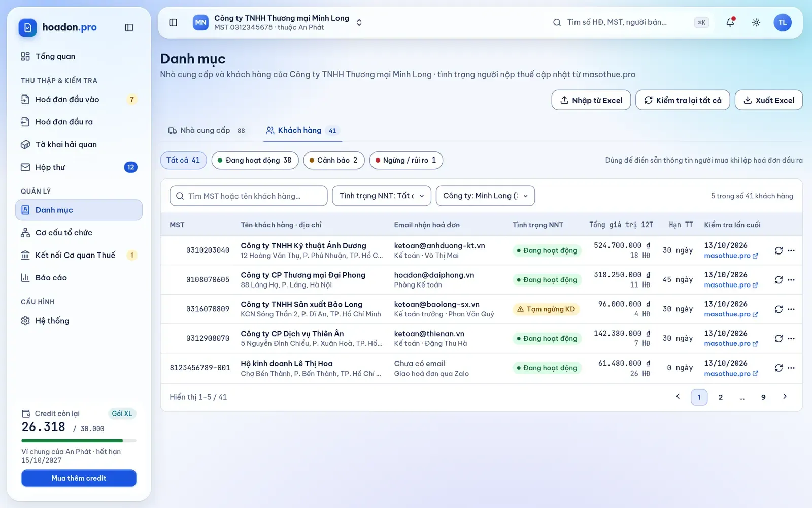Click the TL user avatar
This screenshot has height=508, width=812.
tap(782, 22)
